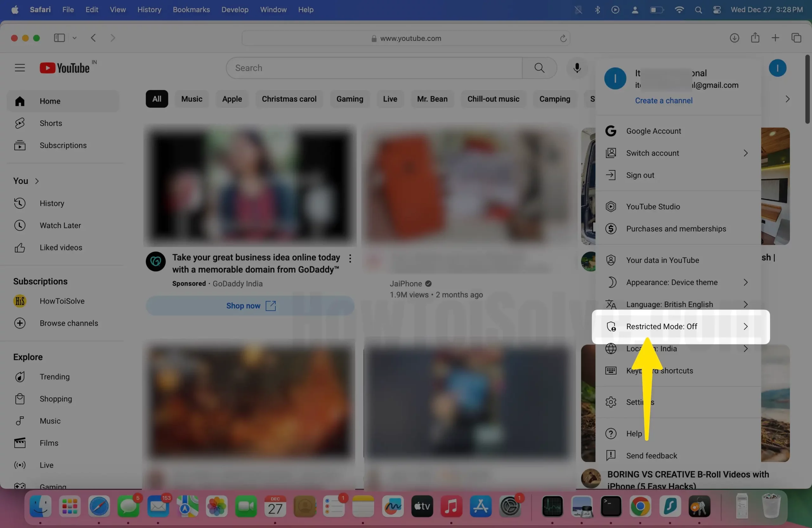Expand Language: British English options
Viewport: 812px width, 528px height.
tap(669, 304)
